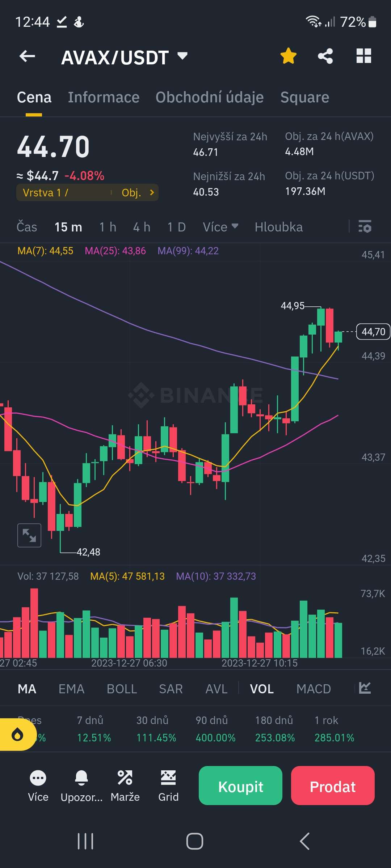
Task: Open the Upozornění bell icon
Action: point(81,786)
